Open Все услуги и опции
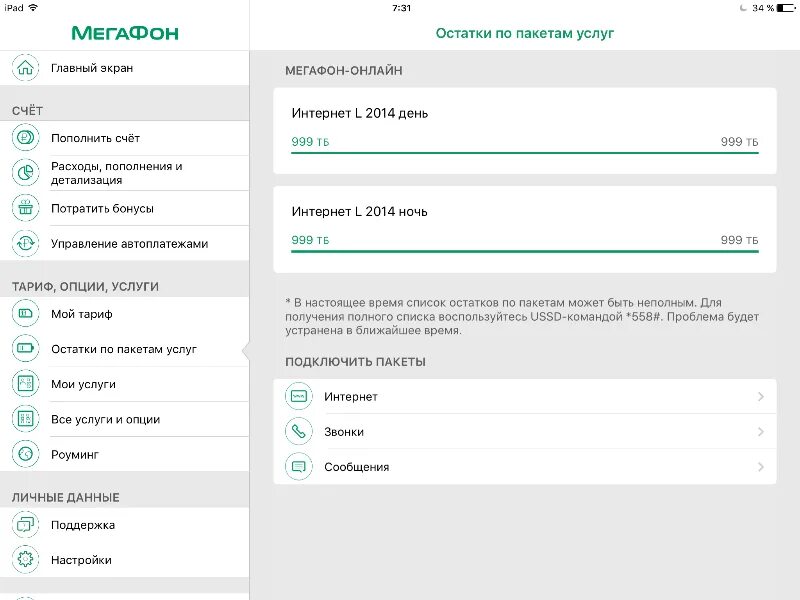 tap(124, 419)
